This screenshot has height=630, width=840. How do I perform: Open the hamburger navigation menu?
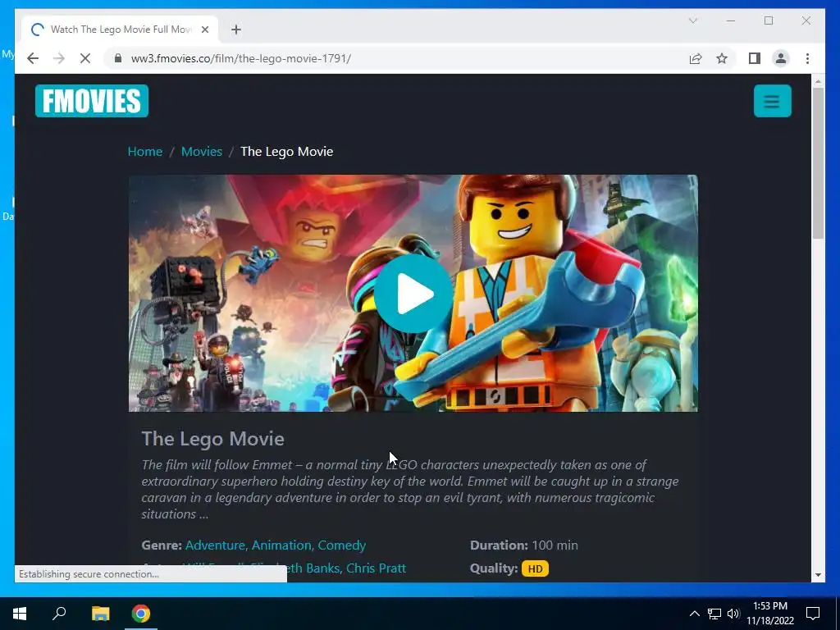pos(772,101)
